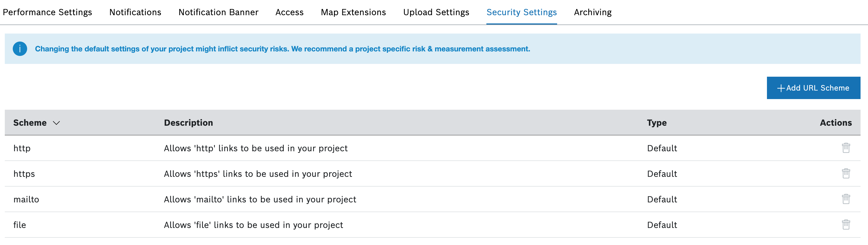
Task: Select the mailto scheme name cell
Action: [x=26, y=199]
